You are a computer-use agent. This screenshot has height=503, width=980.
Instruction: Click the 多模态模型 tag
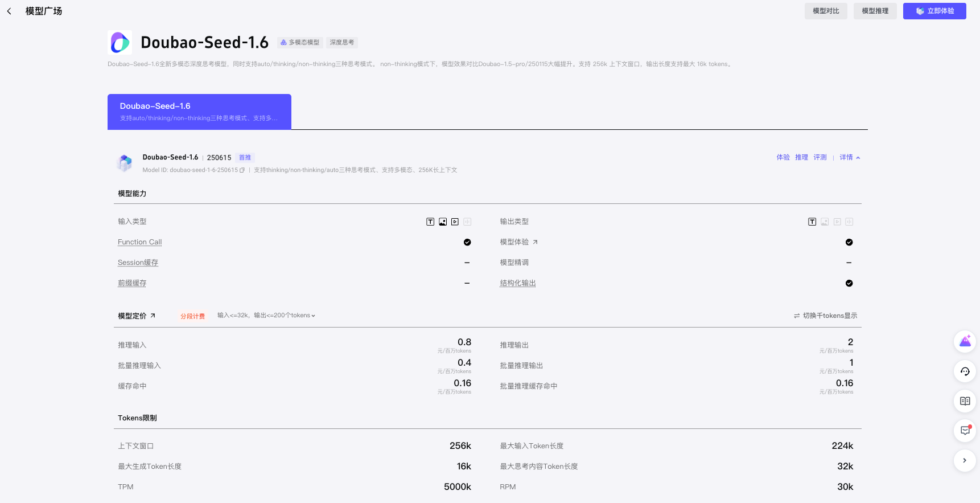(300, 42)
